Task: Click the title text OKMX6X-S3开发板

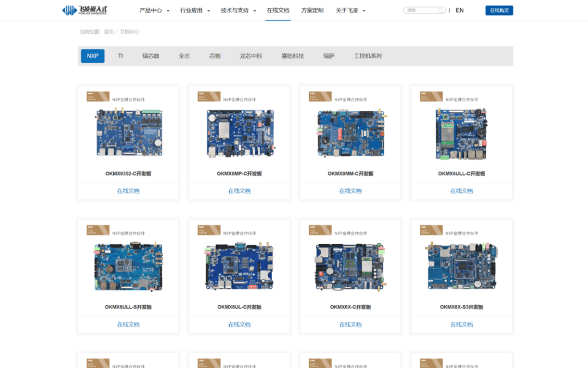Action: (x=462, y=307)
